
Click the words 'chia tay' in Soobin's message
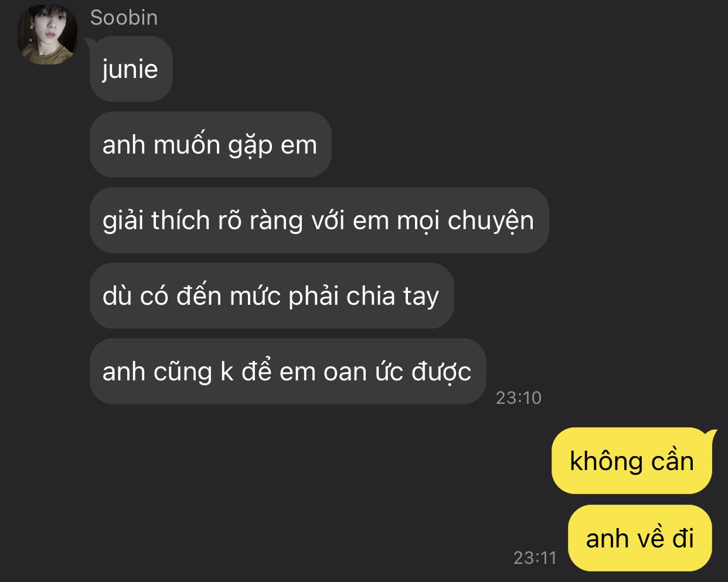pyautogui.click(x=393, y=297)
